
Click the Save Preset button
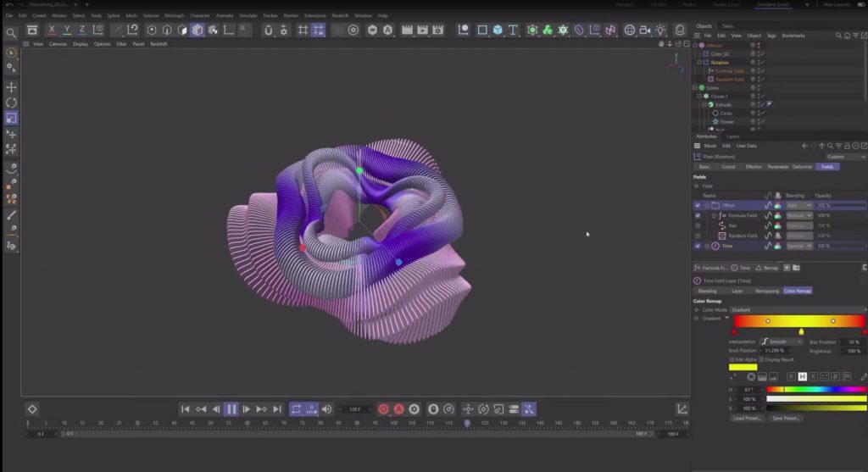point(786,419)
